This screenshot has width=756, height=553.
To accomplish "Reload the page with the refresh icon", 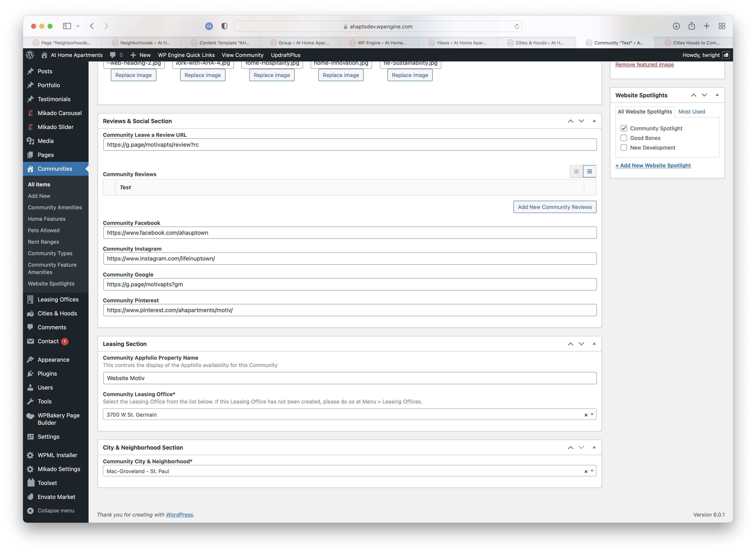I will point(517,26).
